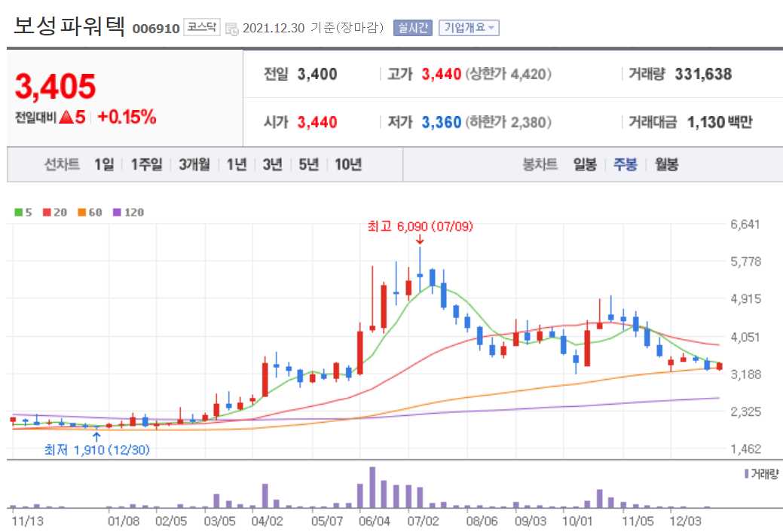Select the 3개월 line chart period
The width and height of the screenshot is (783, 532).
[x=194, y=164]
